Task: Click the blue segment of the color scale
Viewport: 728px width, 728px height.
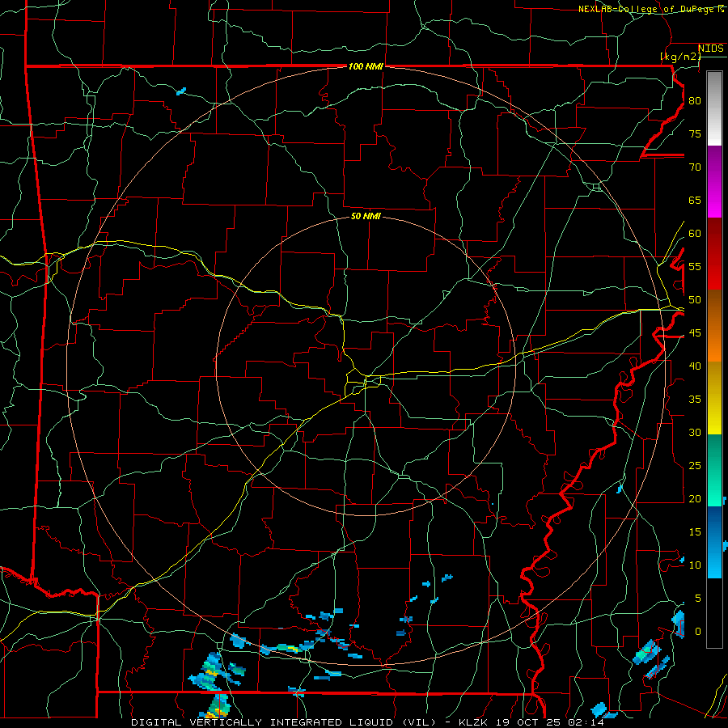Action: [x=714, y=542]
